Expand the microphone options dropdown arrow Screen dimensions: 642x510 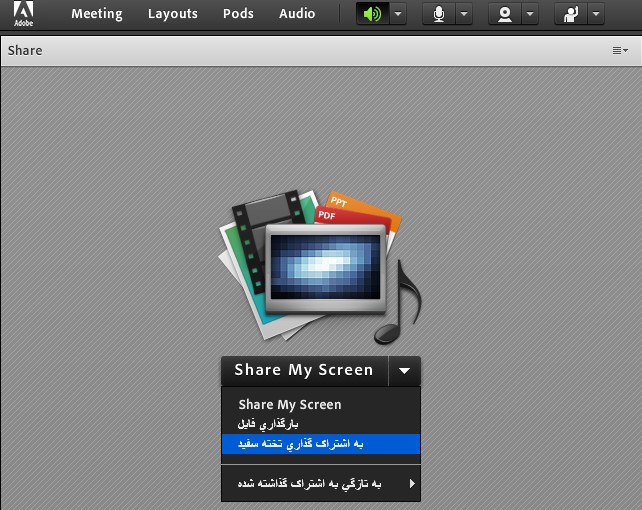[463, 14]
